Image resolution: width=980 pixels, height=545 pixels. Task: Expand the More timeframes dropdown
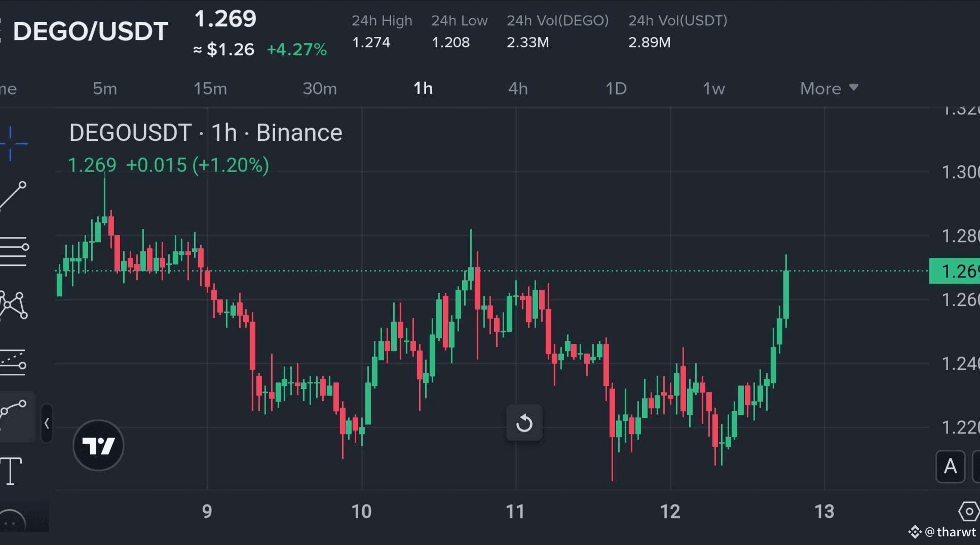[829, 89]
